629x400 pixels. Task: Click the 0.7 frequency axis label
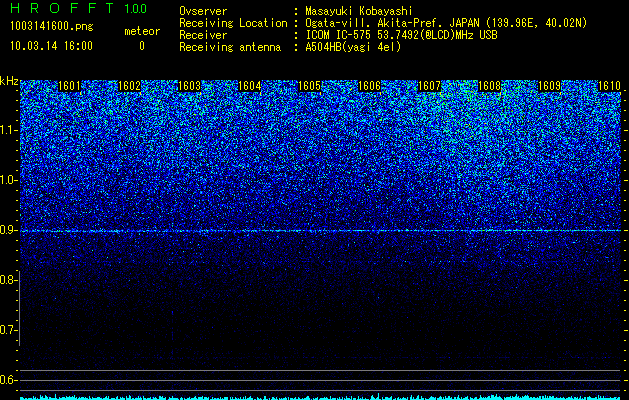[8, 330]
